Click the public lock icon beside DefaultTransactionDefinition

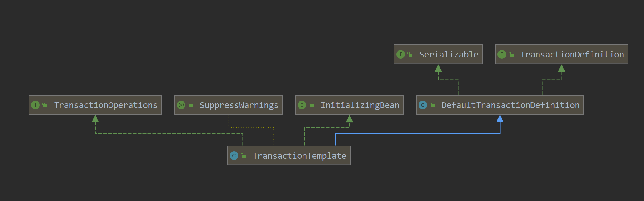click(x=432, y=105)
